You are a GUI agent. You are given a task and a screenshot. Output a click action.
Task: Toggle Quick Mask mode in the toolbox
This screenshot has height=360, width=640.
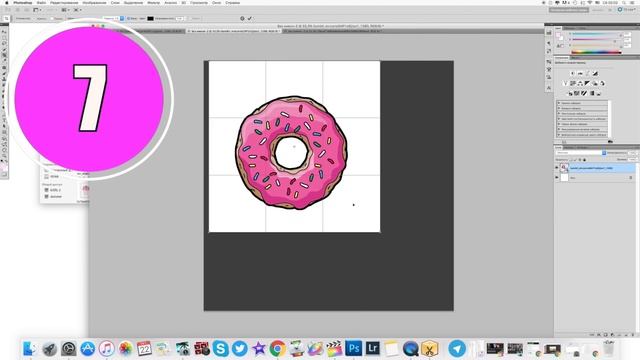coord(4,174)
